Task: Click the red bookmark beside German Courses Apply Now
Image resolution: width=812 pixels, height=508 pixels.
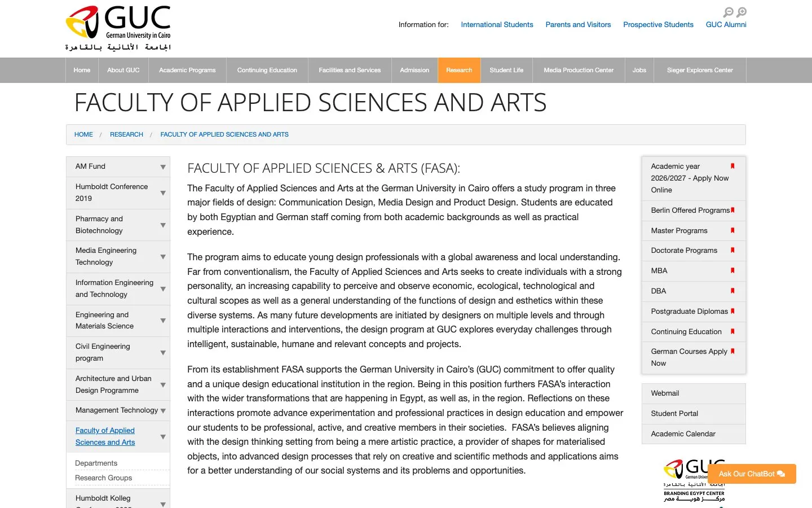Action: click(x=732, y=351)
